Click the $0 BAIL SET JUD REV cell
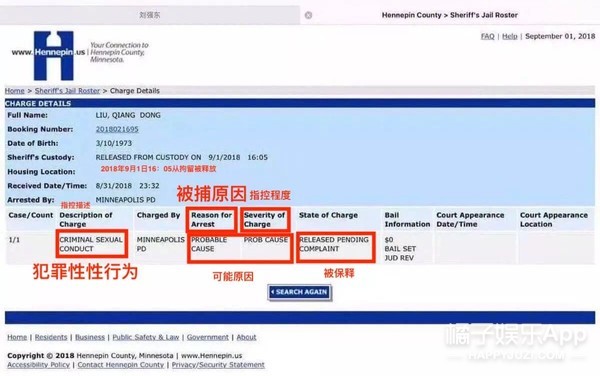Screen dimensions: 600x376 (400, 249)
